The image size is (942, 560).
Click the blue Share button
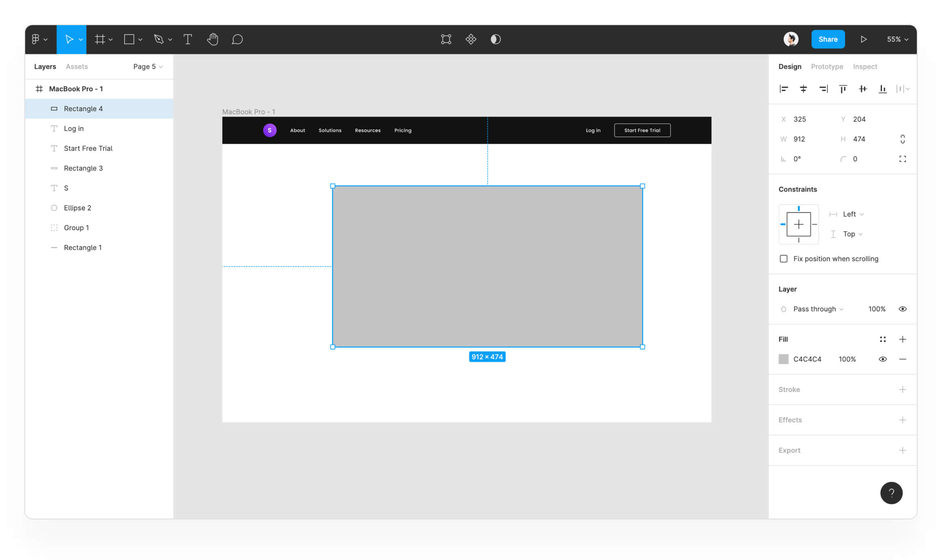tap(828, 39)
